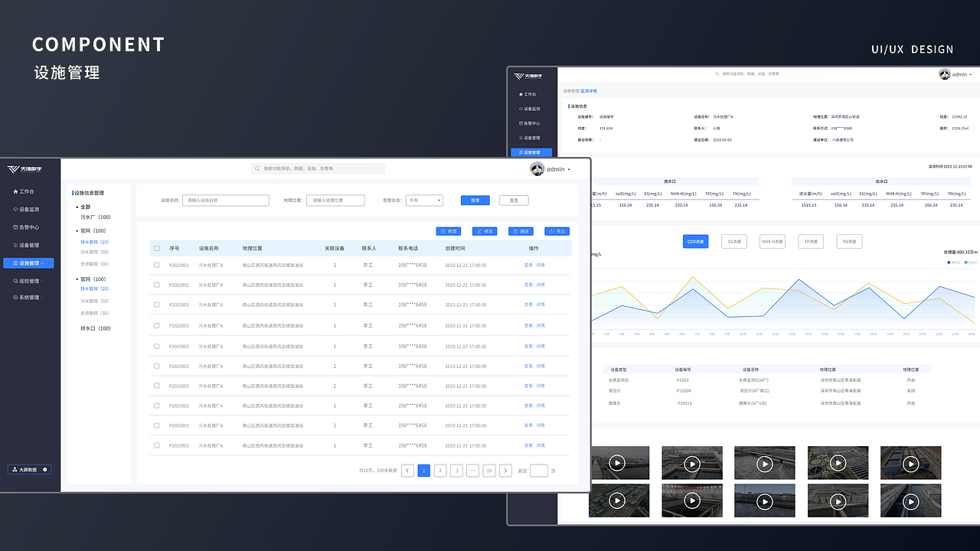Viewport: 980px width, 551px height.
Task: Toggle the select-all checkbox in table header
Action: pos(157,249)
